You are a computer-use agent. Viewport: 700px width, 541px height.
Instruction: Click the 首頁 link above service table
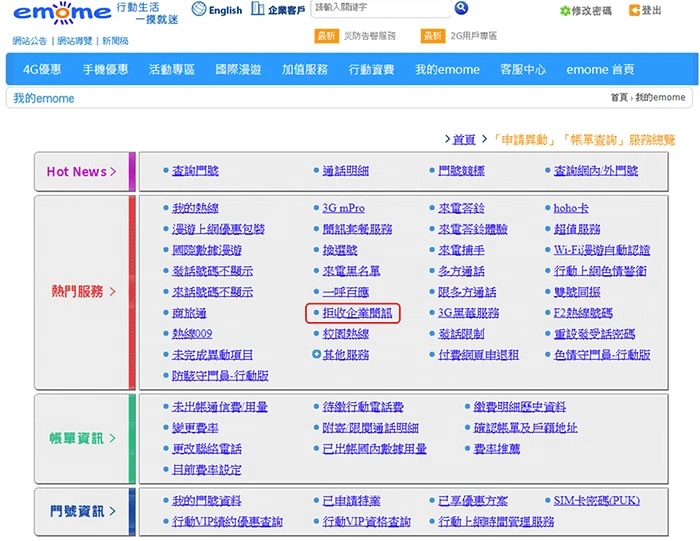[464, 139]
